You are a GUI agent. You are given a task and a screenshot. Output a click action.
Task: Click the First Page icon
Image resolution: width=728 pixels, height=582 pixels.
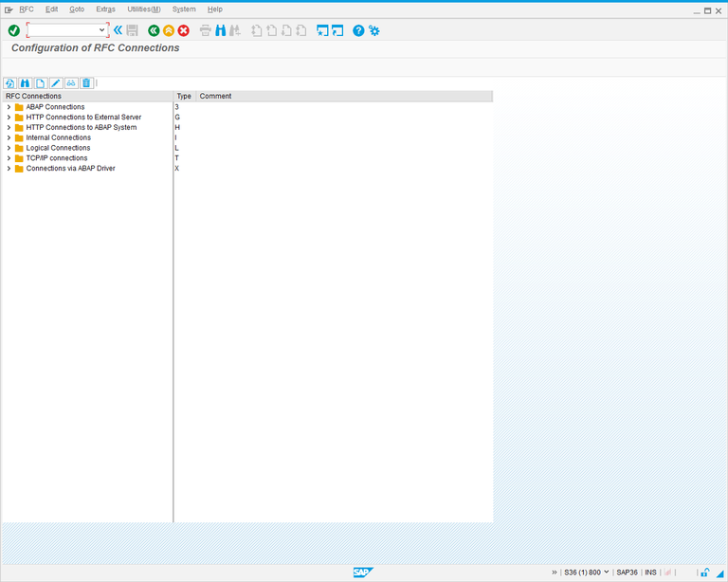(257, 30)
